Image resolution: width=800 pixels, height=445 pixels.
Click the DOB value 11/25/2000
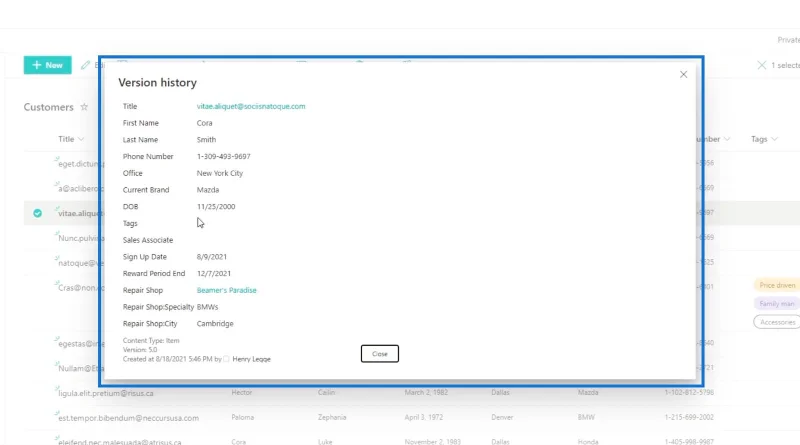pyautogui.click(x=216, y=206)
